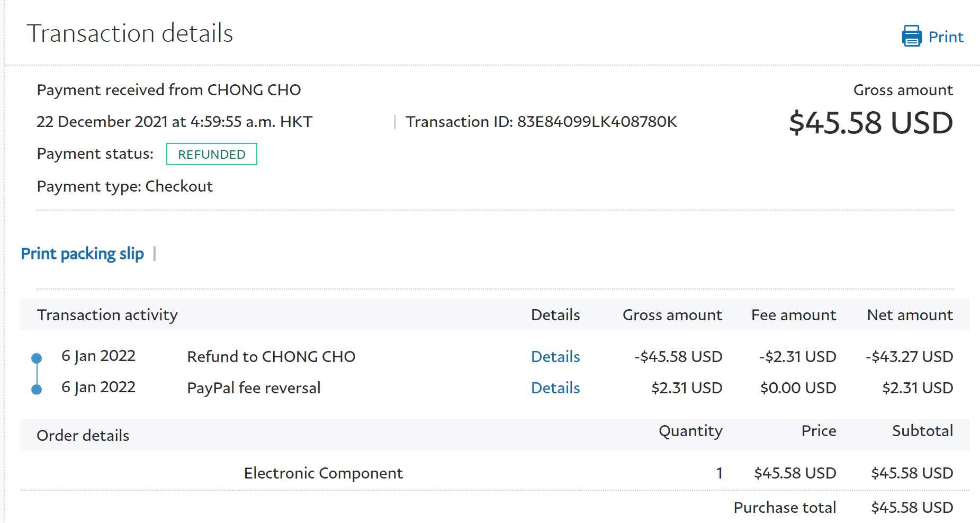
Task: Open Details for PayPal fee reversal
Action: coord(555,388)
